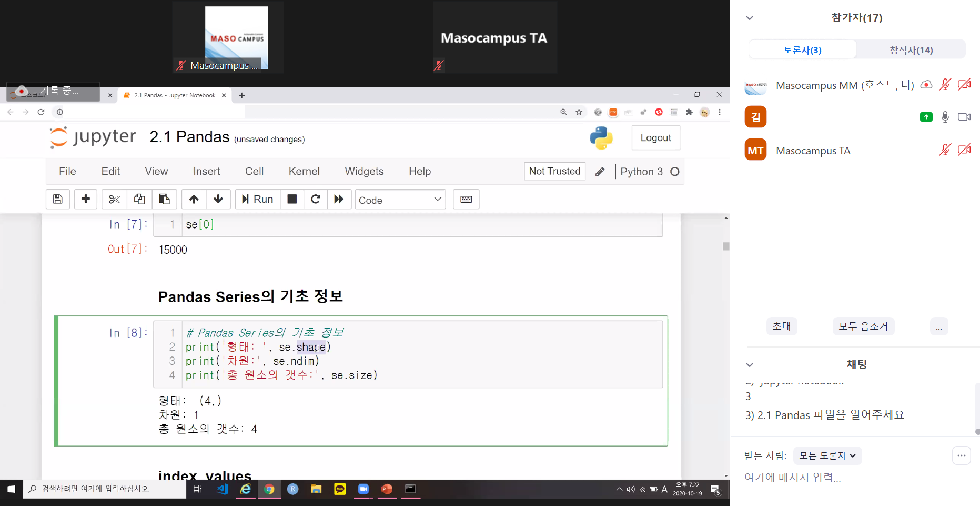Click the chat message input field
Image resolution: width=980 pixels, height=506 pixels.
click(842, 478)
